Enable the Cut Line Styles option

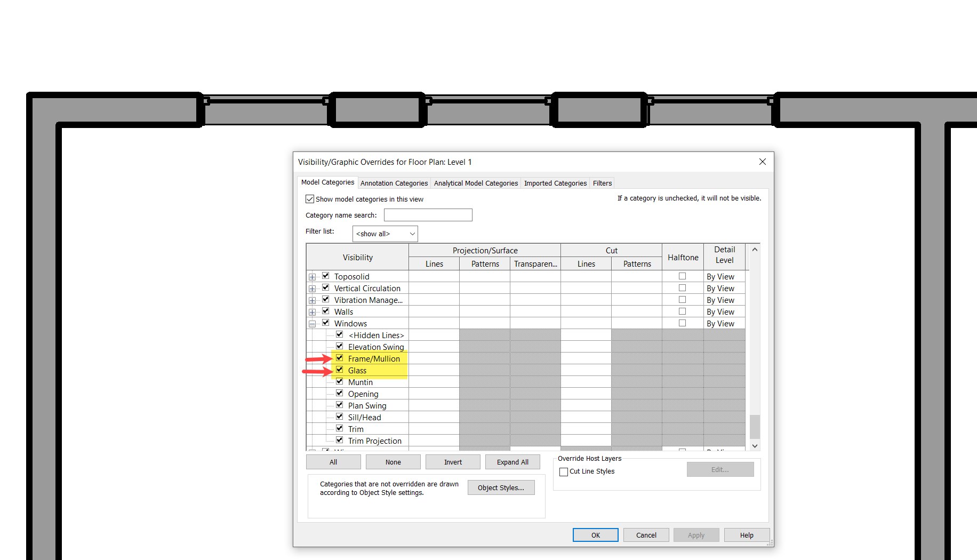(564, 471)
